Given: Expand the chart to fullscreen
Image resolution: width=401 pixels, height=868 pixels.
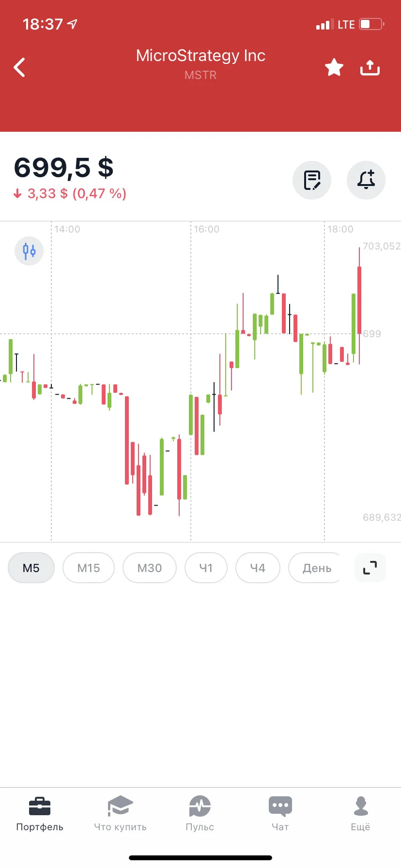Looking at the screenshot, I should click(370, 567).
